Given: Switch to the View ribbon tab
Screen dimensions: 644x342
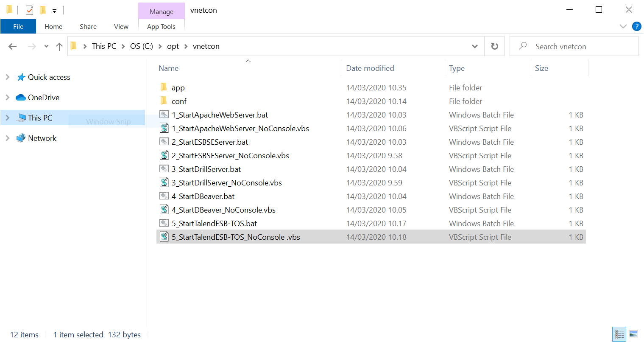Looking at the screenshot, I should pyautogui.click(x=121, y=26).
